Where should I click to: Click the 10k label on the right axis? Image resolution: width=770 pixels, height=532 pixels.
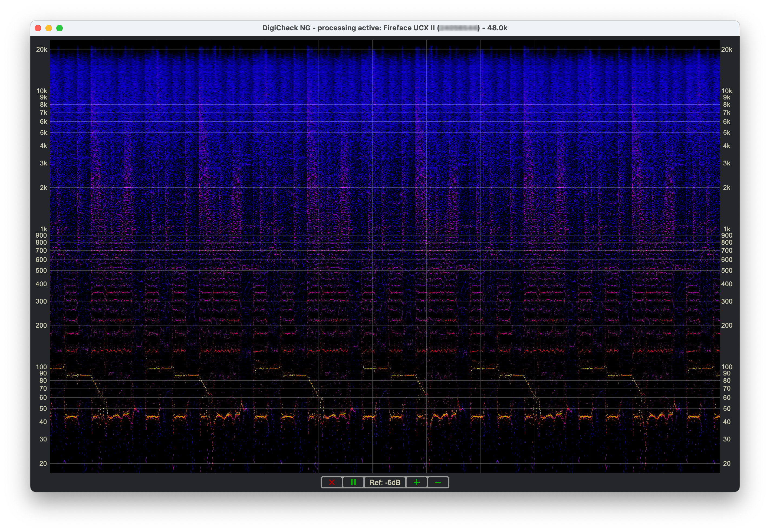click(x=726, y=91)
